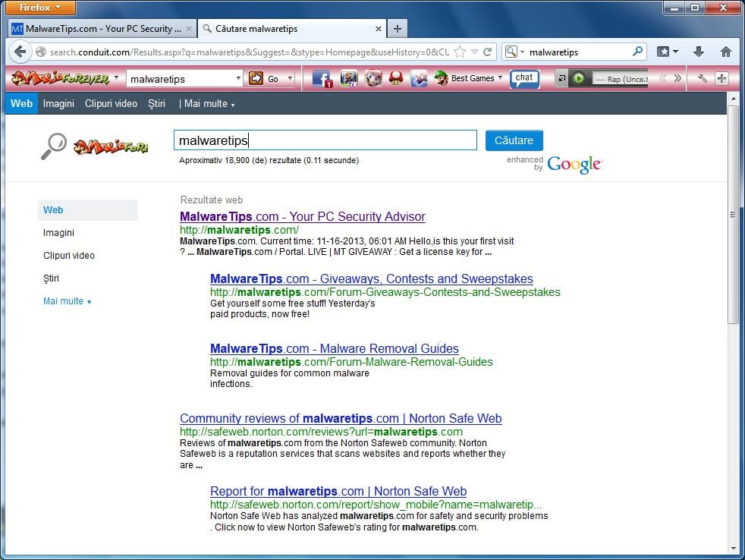Expand Mario Forever toolbar logo dropdown
The width and height of the screenshot is (745, 560).
pyautogui.click(x=116, y=77)
